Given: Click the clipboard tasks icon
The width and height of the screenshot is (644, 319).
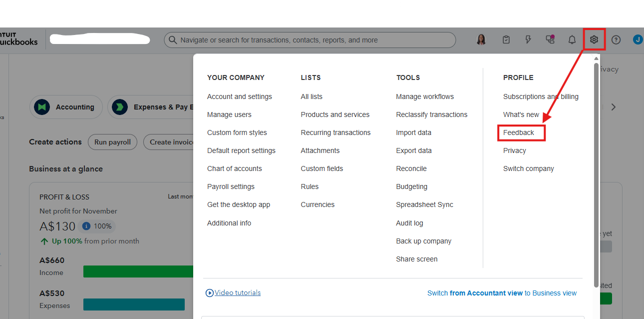Looking at the screenshot, I should [506, 40].
